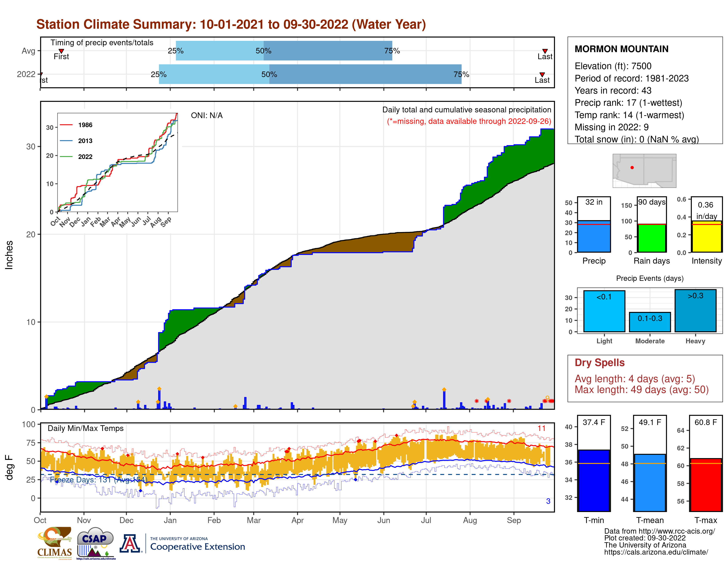Click the rcc-acis.org data source link
This screenshot has height=563, width=728.
tap(659, 531)
